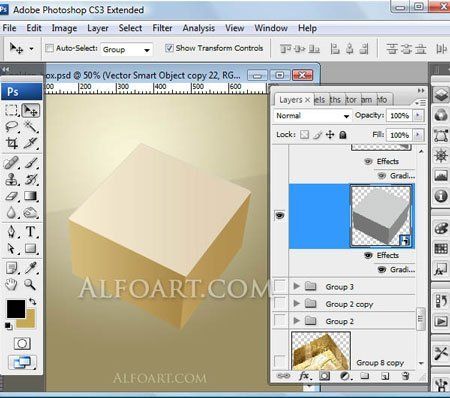Select the Pen tool
Image resolution: width=450 pixels, height=398 pixels.
(12, 232)
